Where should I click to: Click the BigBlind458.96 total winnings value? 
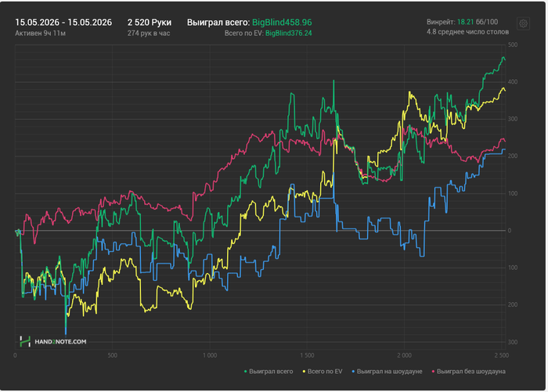tap(282, 23)
